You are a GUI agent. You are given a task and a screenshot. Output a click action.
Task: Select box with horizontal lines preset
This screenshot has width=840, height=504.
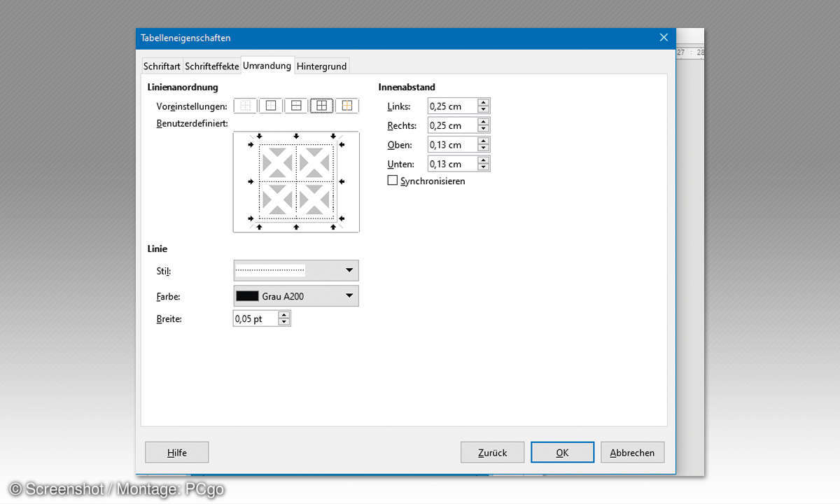point(296,106)
